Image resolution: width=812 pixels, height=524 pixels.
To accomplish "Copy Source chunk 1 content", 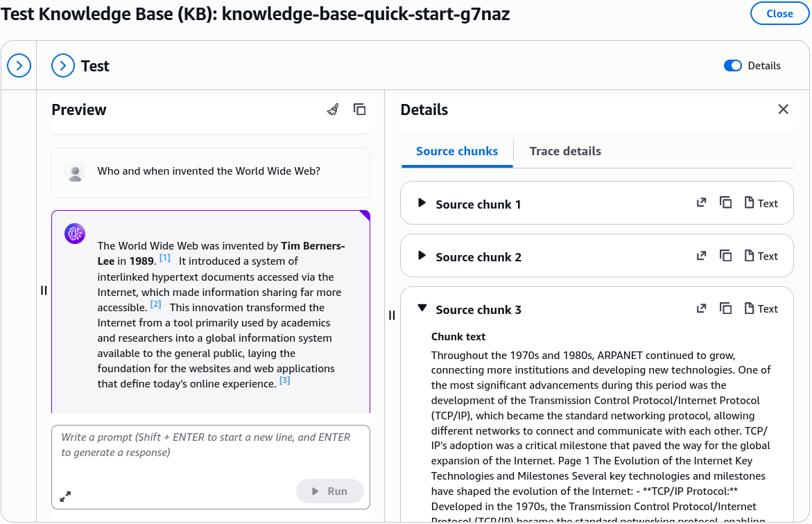I will point(725,203).
